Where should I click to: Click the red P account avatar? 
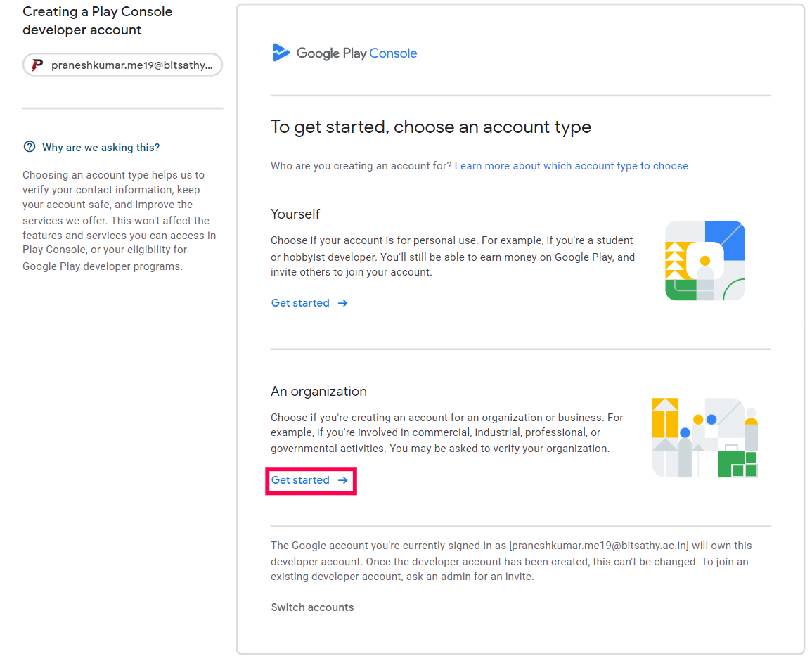click(37, 65)
